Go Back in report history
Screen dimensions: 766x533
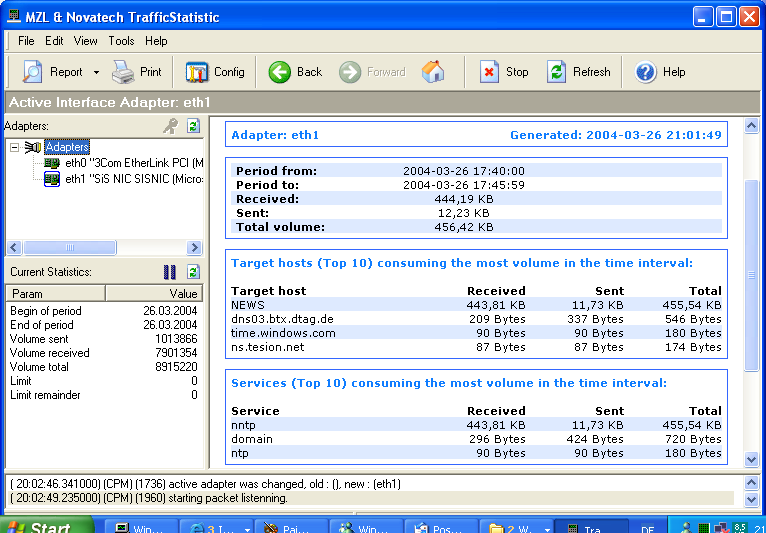[295, 72]
